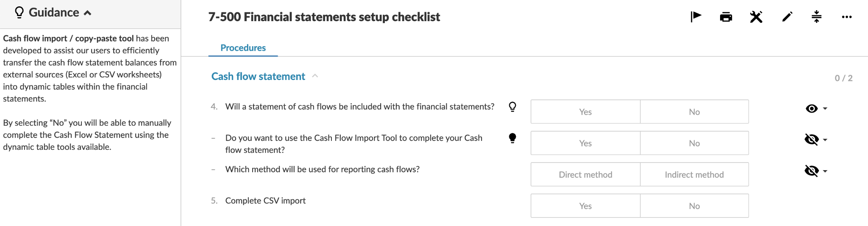Click the print icon

[x=726, y=17]
